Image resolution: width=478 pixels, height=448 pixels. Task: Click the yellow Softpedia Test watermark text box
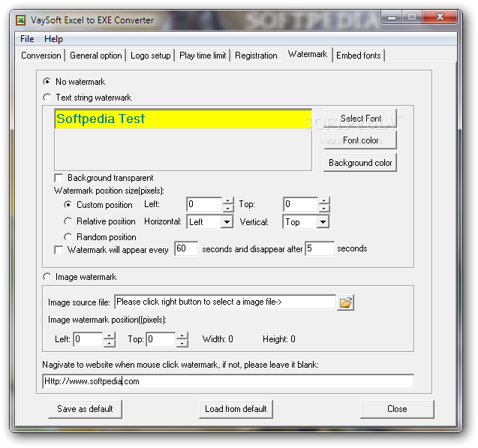coord(183,119)
